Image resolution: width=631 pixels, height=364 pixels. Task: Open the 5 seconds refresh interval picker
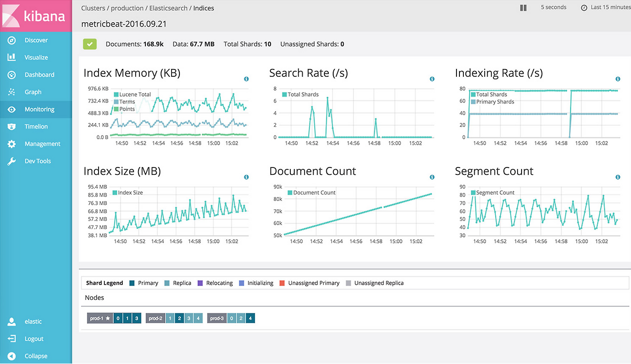click(554, 7)
